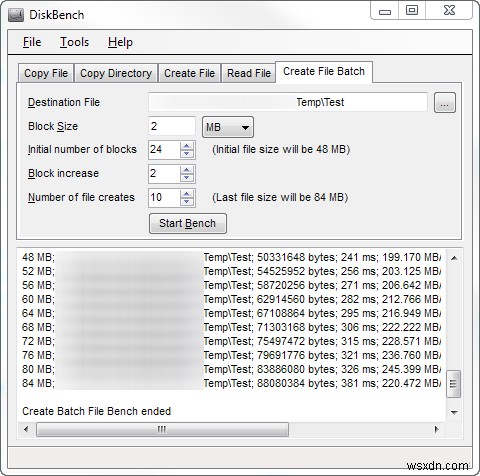Click 'Create Batch File Bench ended' log line
The width and height of the screenshot is (480, 476).
click(96, 411)
